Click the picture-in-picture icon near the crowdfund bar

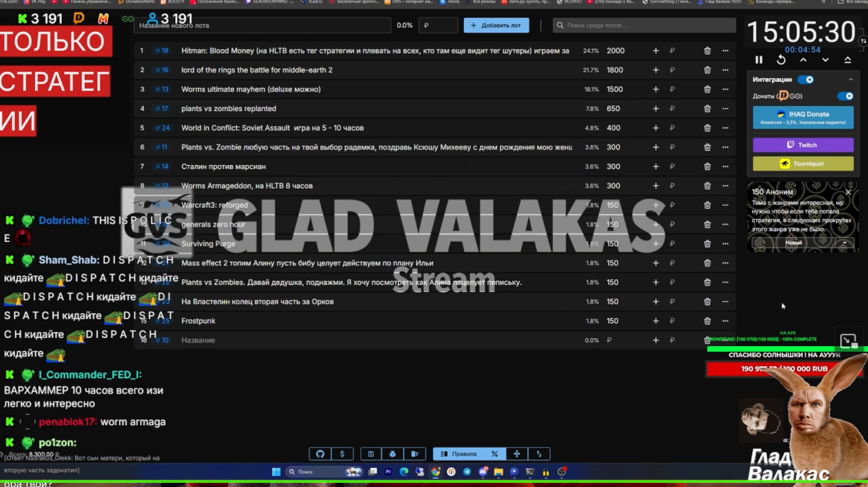[848, 341]
